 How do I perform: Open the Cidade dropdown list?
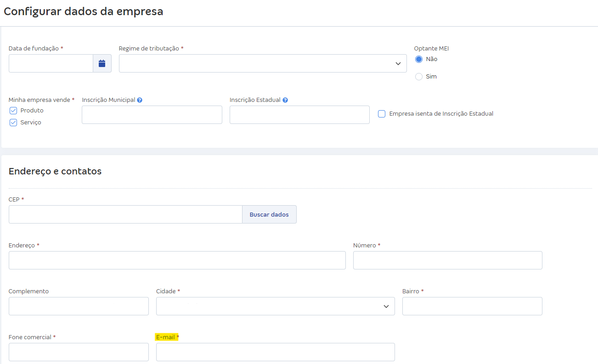pos(275,306)
